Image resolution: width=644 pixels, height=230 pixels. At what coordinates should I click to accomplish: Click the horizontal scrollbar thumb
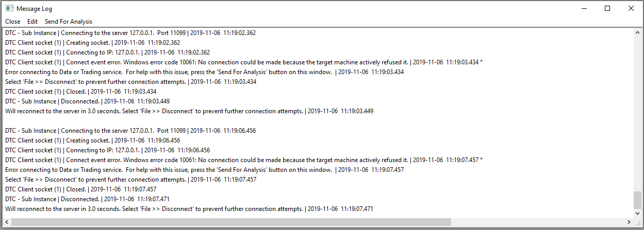pos(231,222)
